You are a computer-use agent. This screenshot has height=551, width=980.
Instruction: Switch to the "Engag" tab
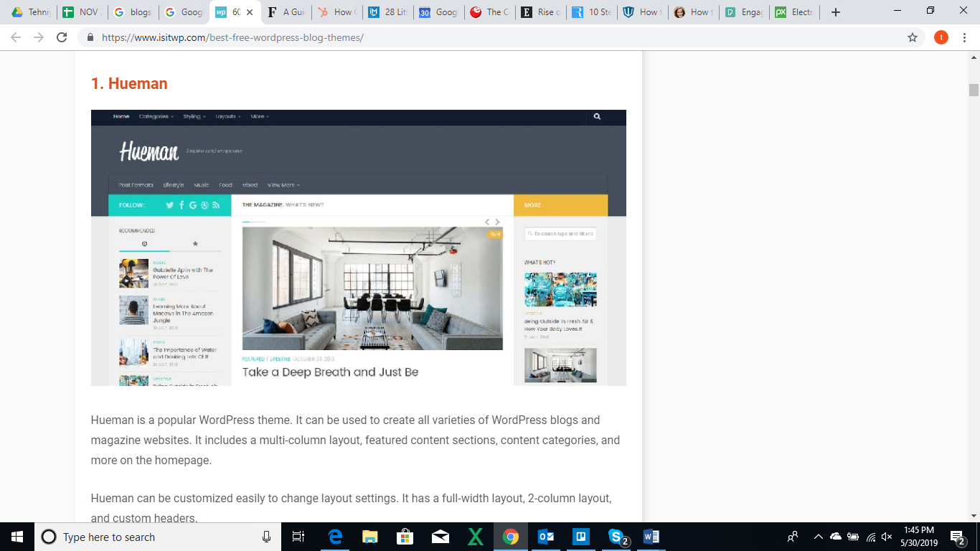pos(745,12)
